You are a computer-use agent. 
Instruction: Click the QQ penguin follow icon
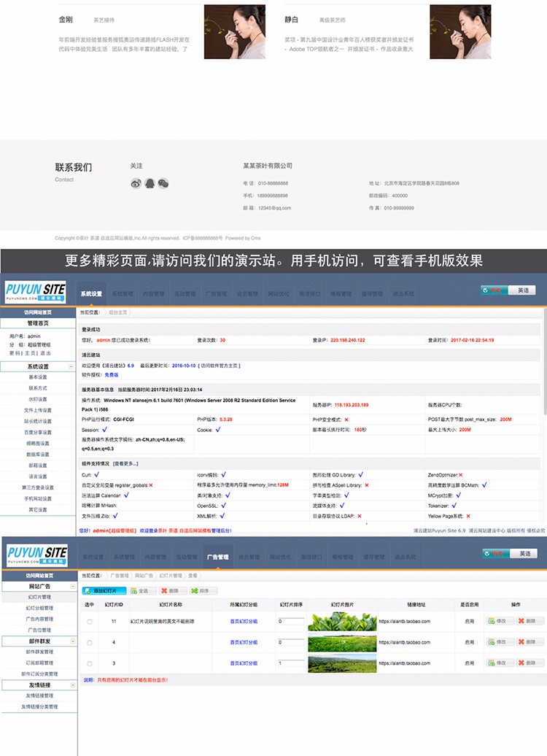coord(150,184)
